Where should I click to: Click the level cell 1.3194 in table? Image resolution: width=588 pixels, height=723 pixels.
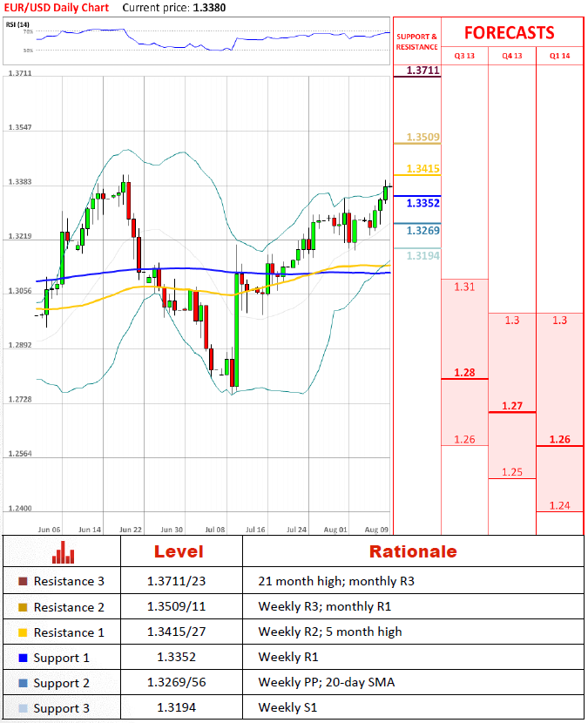(176, 708)
